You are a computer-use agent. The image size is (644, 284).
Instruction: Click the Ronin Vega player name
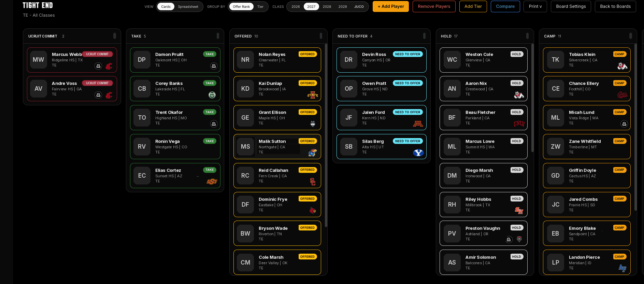[167, 141]
